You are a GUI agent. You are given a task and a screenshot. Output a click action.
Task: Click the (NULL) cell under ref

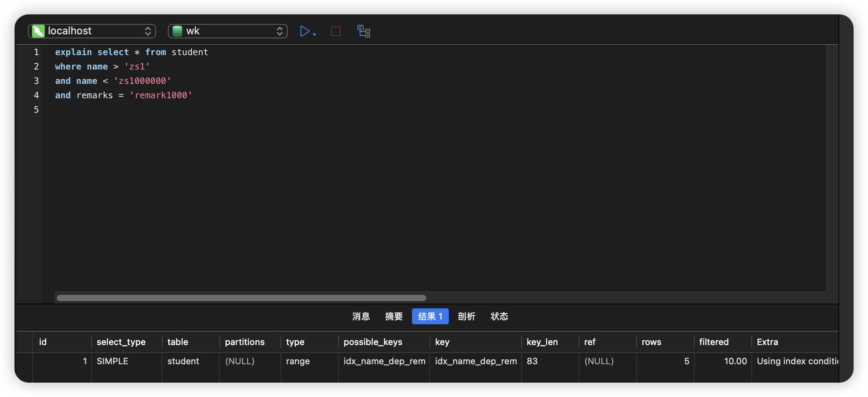(x=608, y=361)
